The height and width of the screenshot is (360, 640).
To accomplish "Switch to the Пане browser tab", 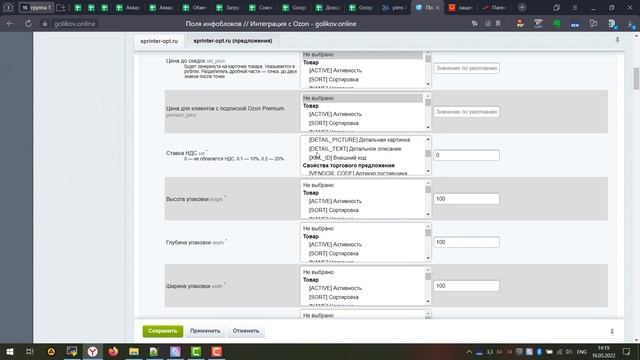I will 494,7.
